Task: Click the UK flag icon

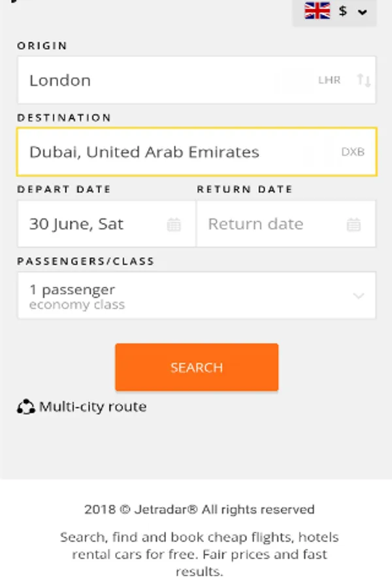Action: 318,11
